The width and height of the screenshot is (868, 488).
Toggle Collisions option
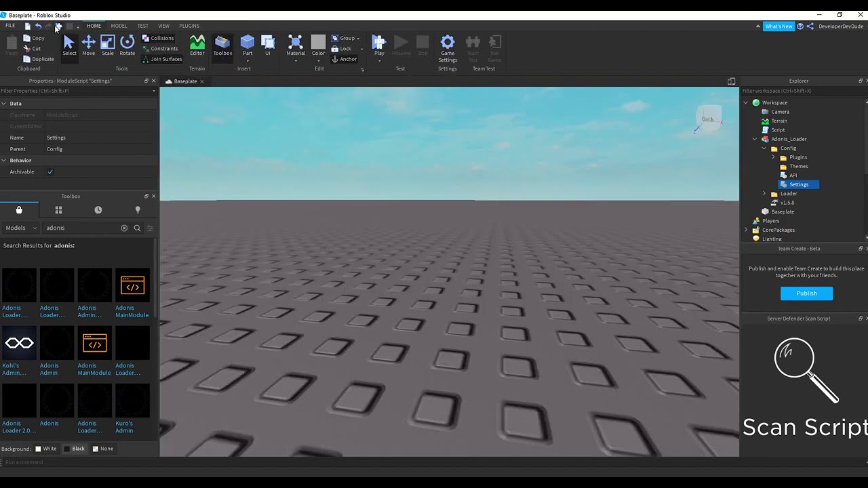coord(157,38)
